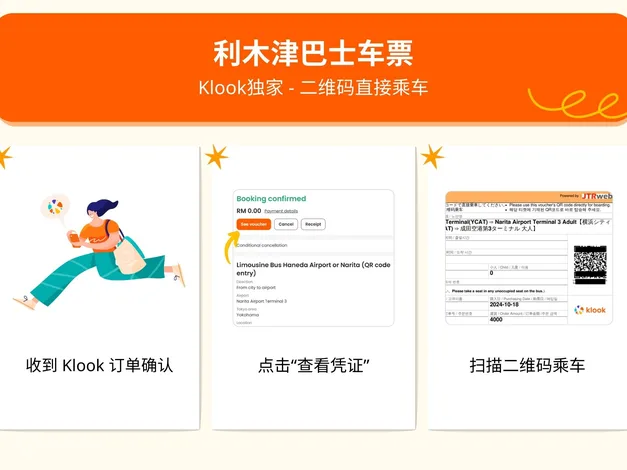Click the orange star above the middle card
The image size is (627, 470).
tap(217, 157)
